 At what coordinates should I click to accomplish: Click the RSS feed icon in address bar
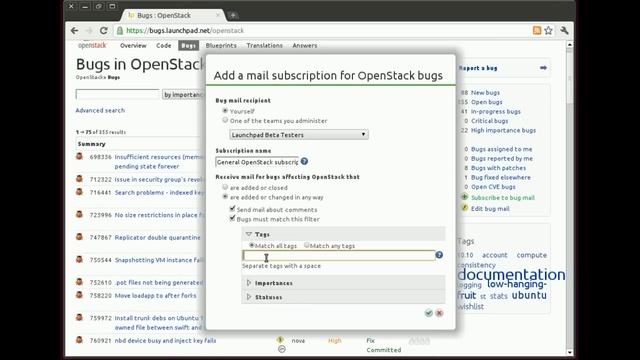pos(537,31)
